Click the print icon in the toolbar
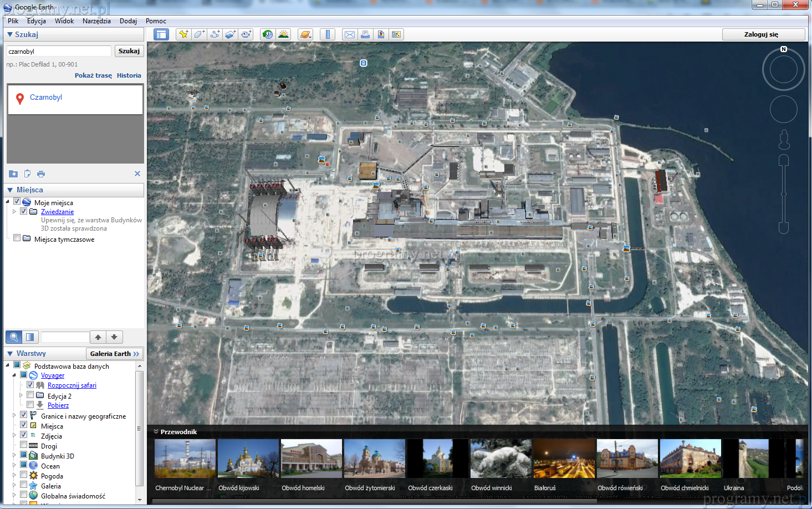812x509 pixels. [365, 34]
